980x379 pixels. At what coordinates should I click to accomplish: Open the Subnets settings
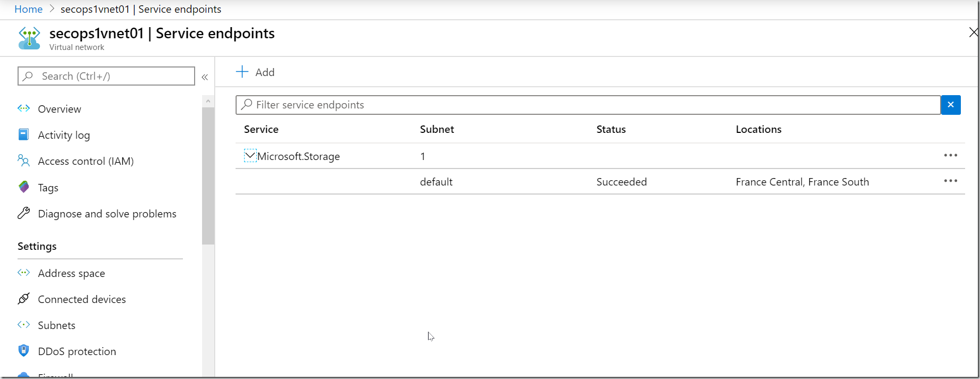[x=56, y=325]
